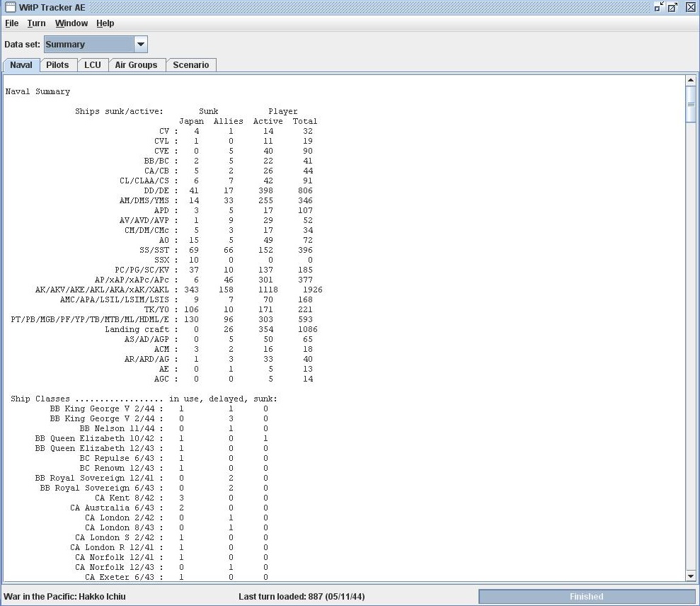The width and height of the screenshot is (700, 606).
Task: Click the 'Landing craft :' row label
Action: (142, 330)
